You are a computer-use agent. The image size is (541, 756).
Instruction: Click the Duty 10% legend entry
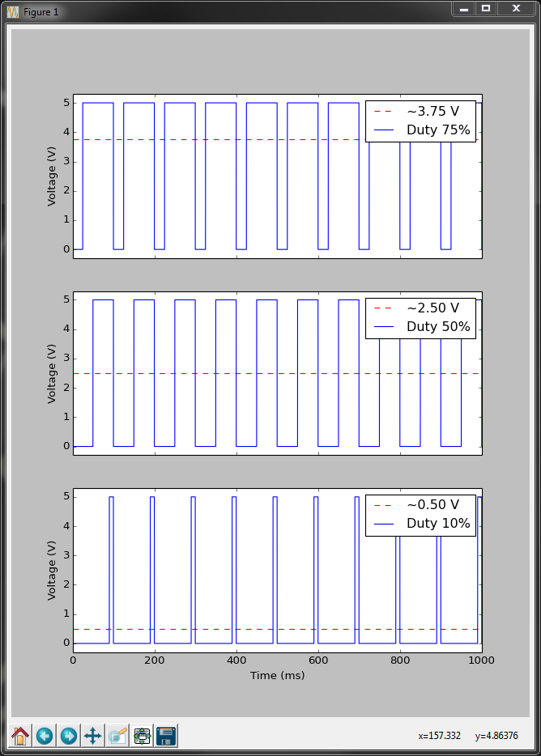pyautogui.click(x=437, y=524)
